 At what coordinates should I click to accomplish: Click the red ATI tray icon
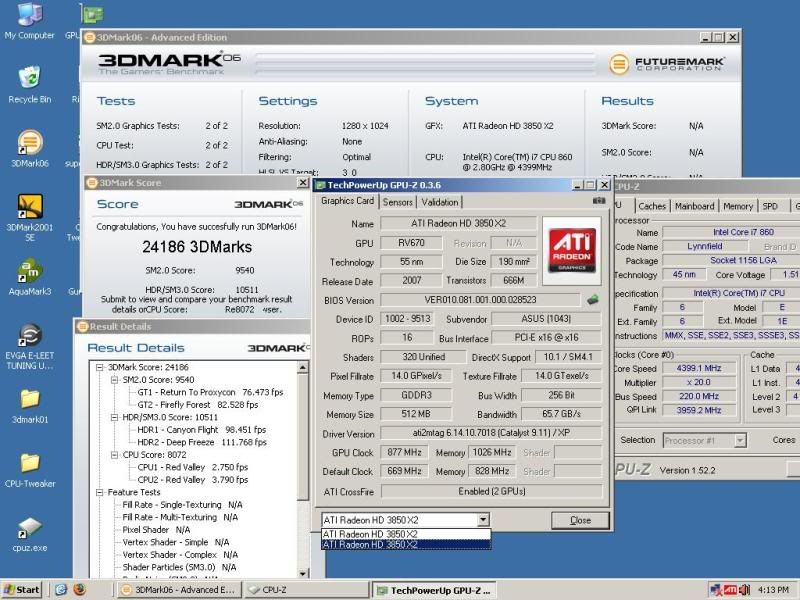(x=730, y=590)
